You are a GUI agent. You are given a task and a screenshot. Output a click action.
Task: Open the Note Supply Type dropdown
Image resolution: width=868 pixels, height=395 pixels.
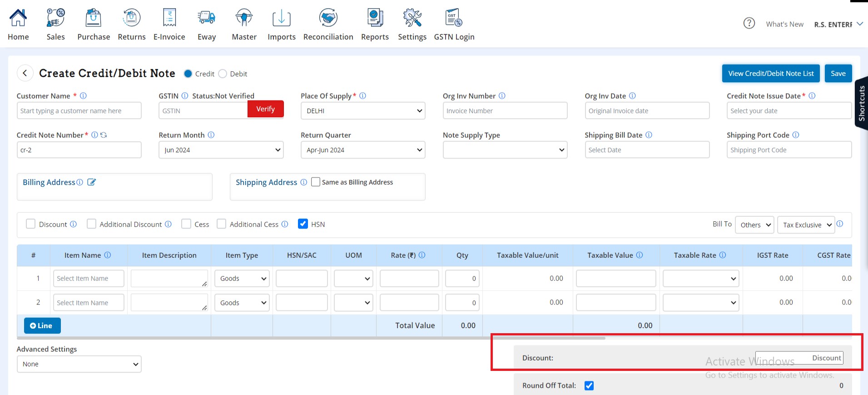click(505, 150)
